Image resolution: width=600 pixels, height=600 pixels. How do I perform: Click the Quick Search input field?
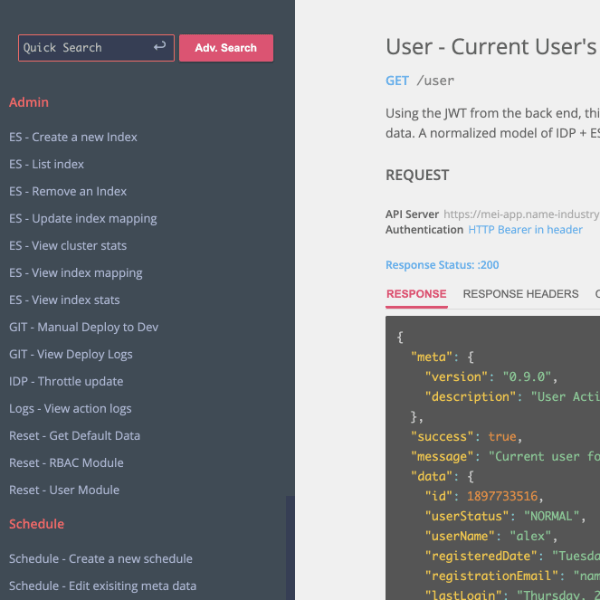pos(96,48)
